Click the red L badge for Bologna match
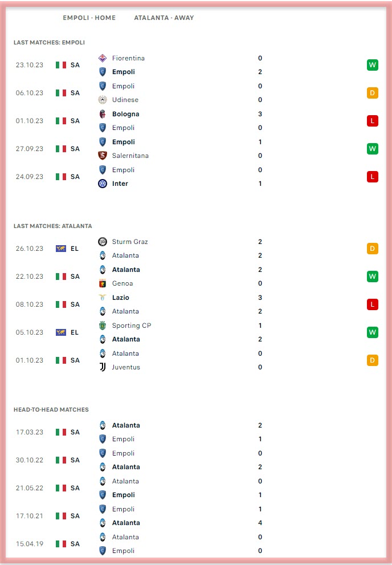The height and width of the screenshot is (565, 392). 373,121
